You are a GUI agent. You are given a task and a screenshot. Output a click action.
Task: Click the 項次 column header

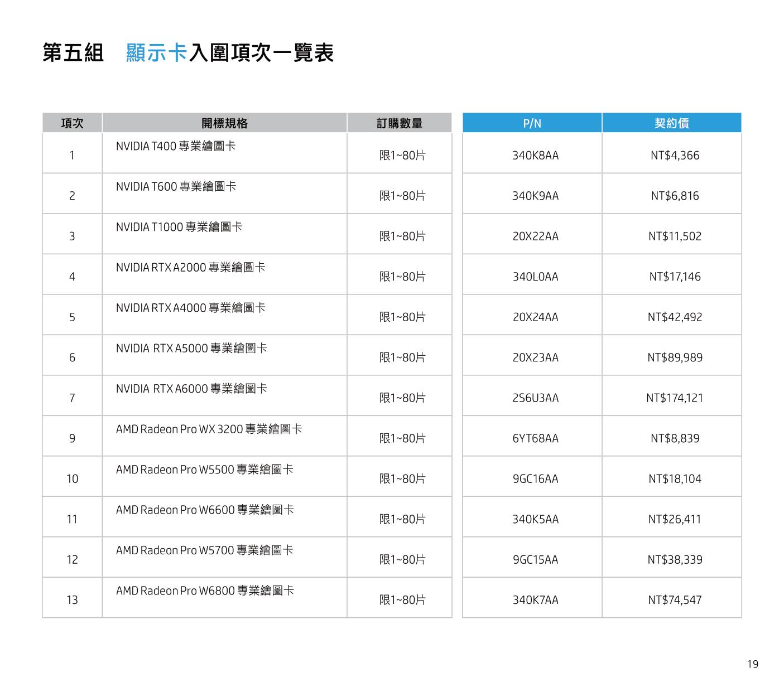(x=72, y=123)
